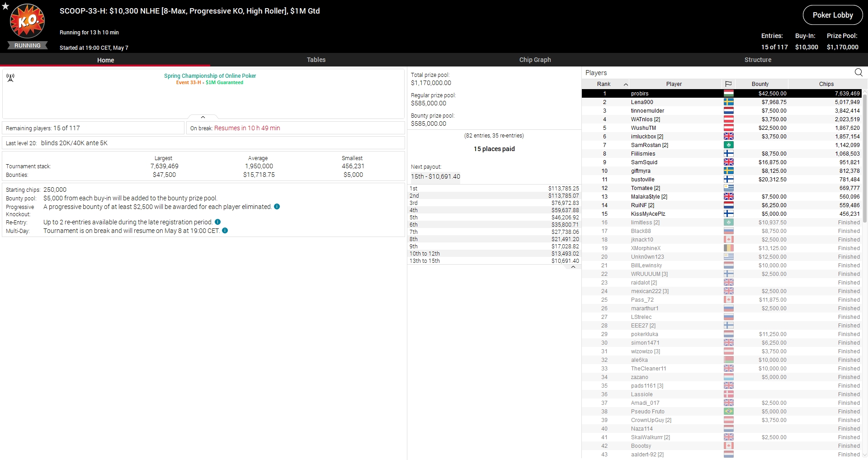Click jknack10 Canadian flag icon
The width and height of the screenshot is (868, 460).
coord(728,240)
